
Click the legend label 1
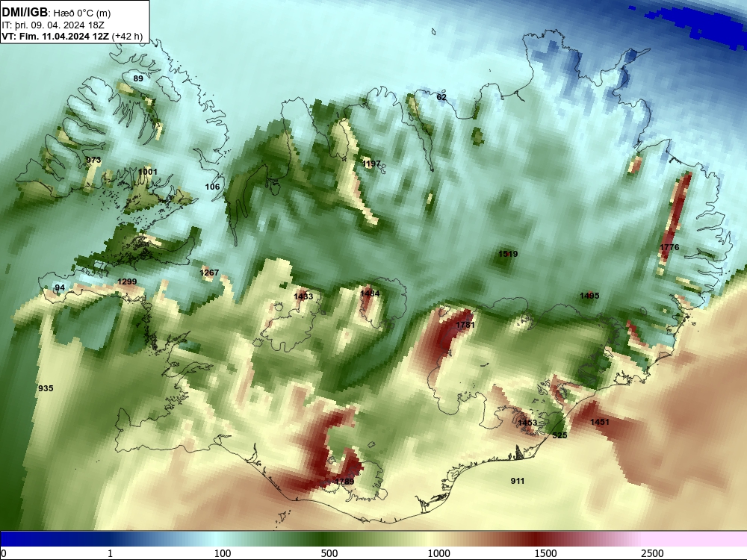tap(110, 553)
